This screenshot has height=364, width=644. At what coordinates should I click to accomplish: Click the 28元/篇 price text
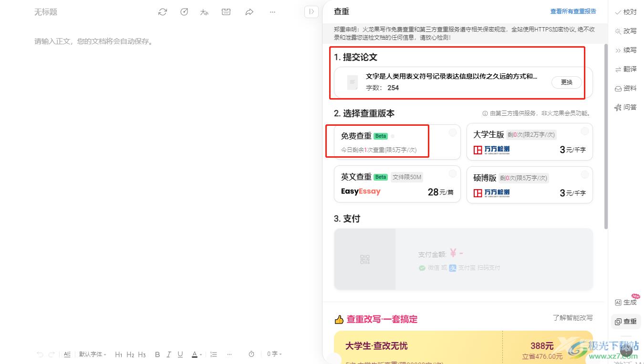pos(441,192)
